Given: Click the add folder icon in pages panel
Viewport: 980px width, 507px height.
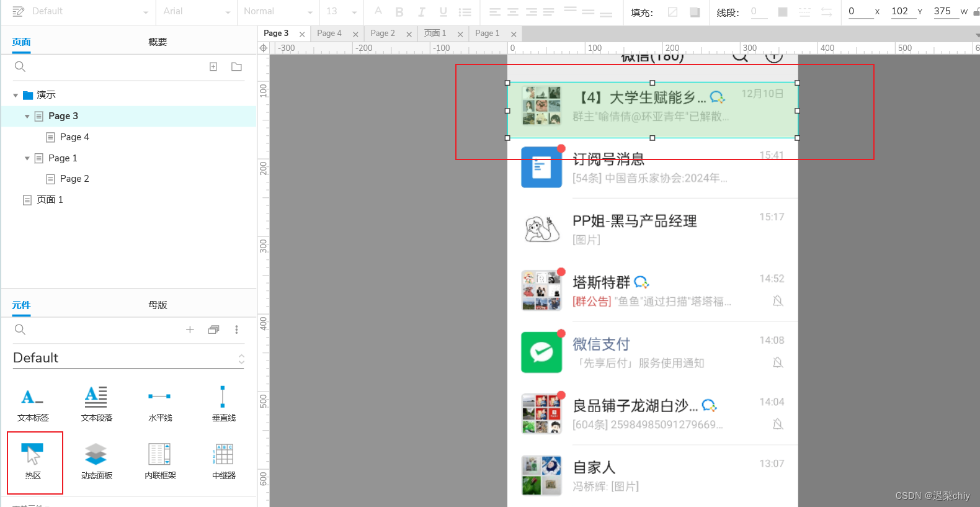Looking at the screenshot, I should [x=236, y=66].
